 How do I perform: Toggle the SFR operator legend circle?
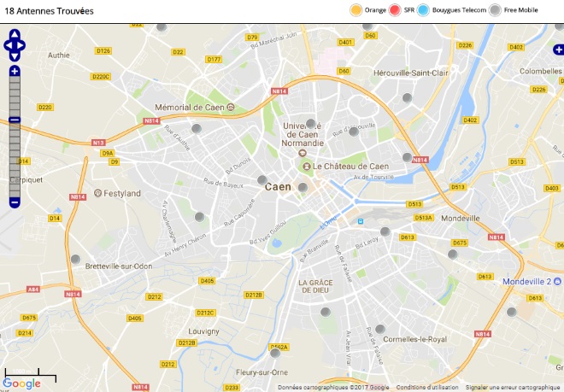395,10
